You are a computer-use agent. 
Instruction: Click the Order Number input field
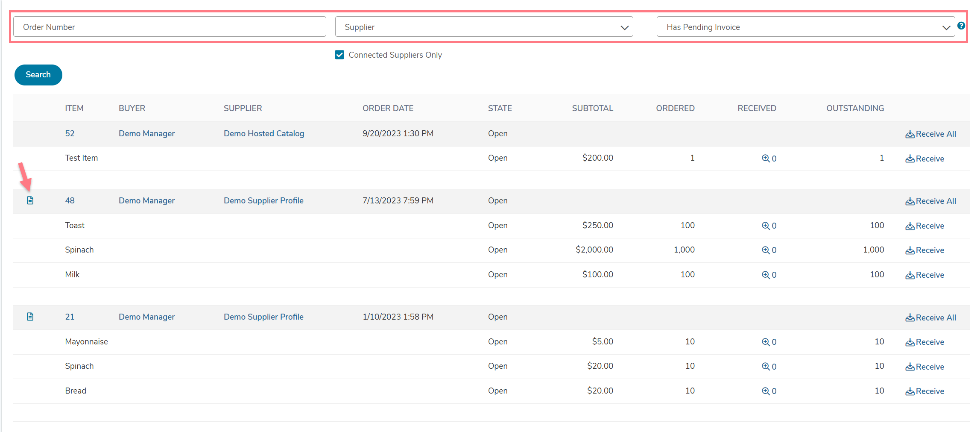(170, 27)
